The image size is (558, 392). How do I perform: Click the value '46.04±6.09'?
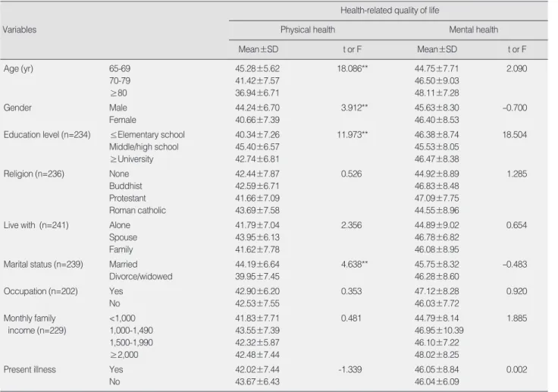[437, 381]
